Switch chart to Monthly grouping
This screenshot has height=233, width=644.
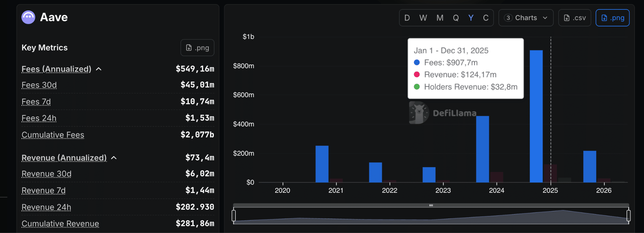coord(440,18)
